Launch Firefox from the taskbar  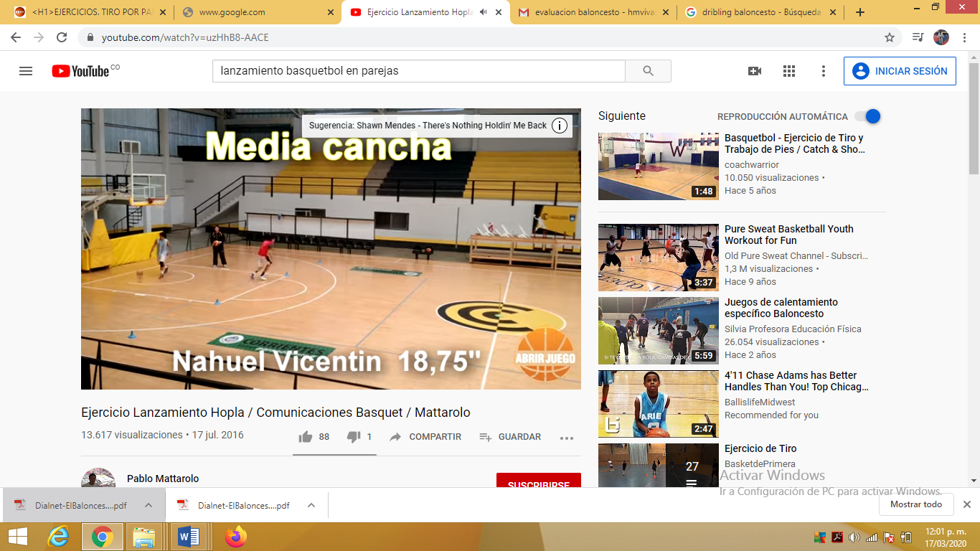coord(235,537)
